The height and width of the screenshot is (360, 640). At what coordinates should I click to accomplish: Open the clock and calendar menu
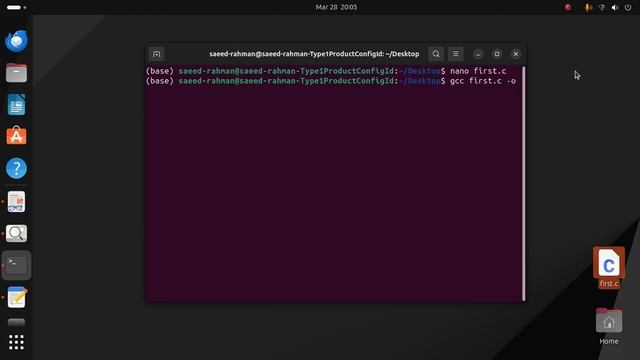pos(336,7)
